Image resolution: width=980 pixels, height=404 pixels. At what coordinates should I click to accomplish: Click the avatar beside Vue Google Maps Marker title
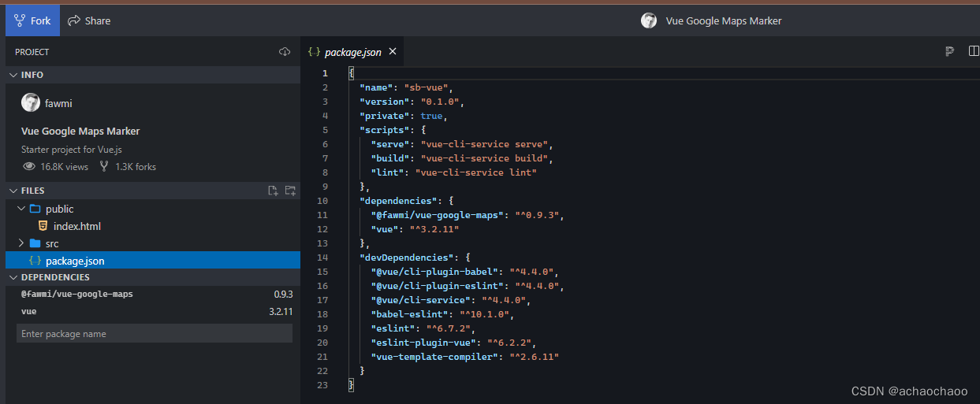(x=649, y=20)
